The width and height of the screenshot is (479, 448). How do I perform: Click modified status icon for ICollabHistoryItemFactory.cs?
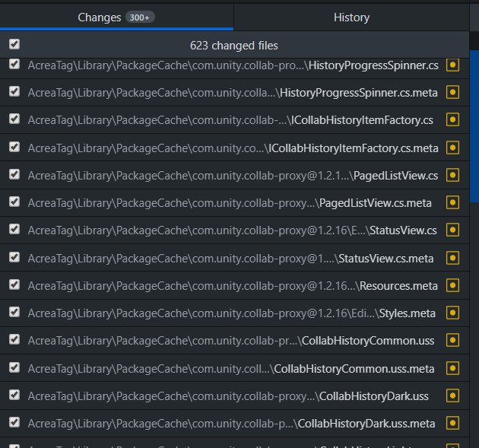point(452,119)
